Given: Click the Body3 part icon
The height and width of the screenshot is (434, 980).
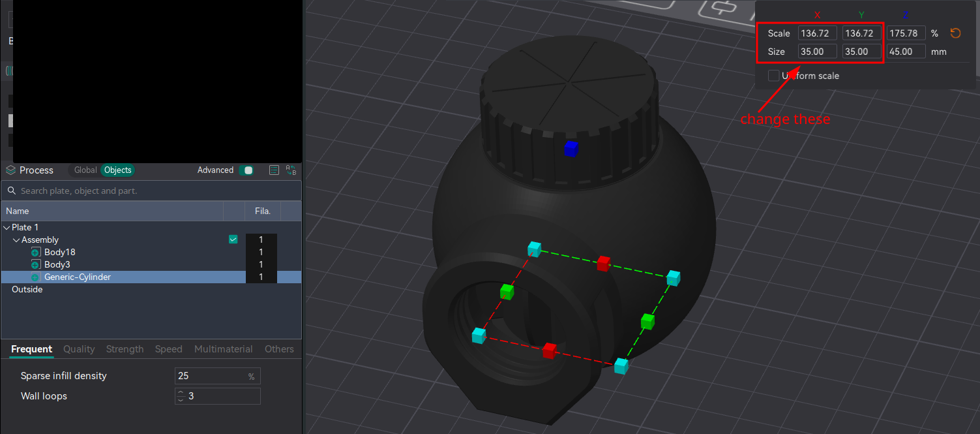Looking at the screenshot, I should point(36,265).
